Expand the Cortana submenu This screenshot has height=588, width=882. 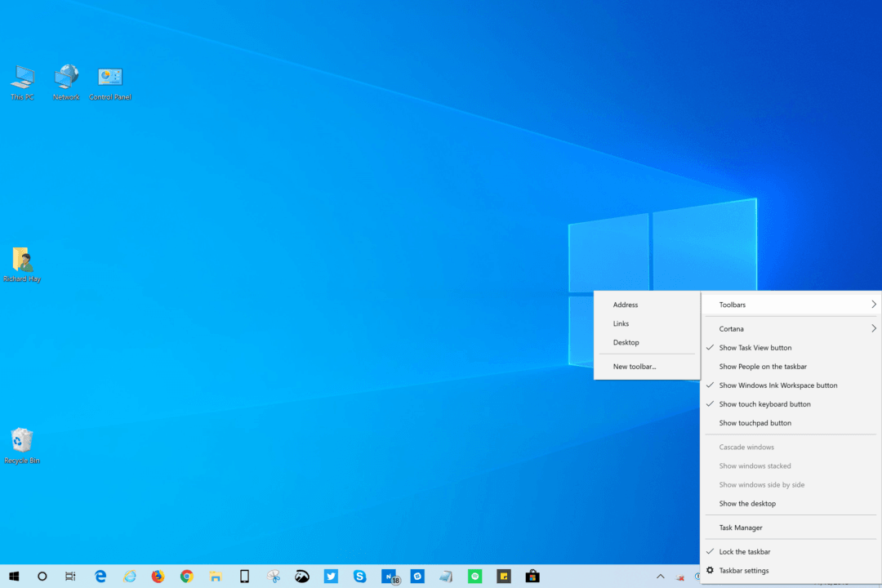[x=791, y=328]
